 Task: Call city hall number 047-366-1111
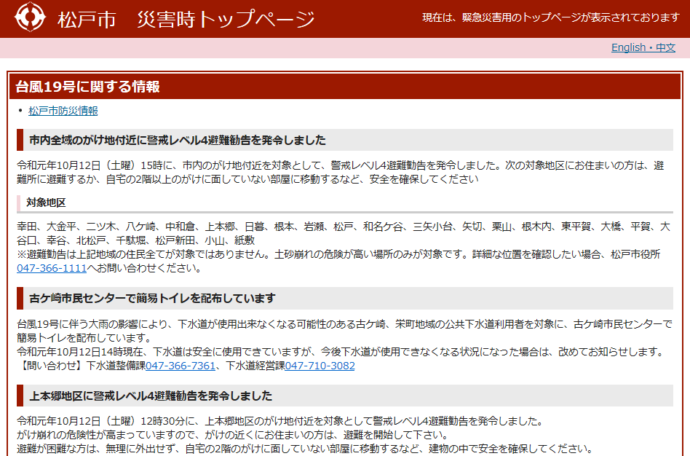51,269
